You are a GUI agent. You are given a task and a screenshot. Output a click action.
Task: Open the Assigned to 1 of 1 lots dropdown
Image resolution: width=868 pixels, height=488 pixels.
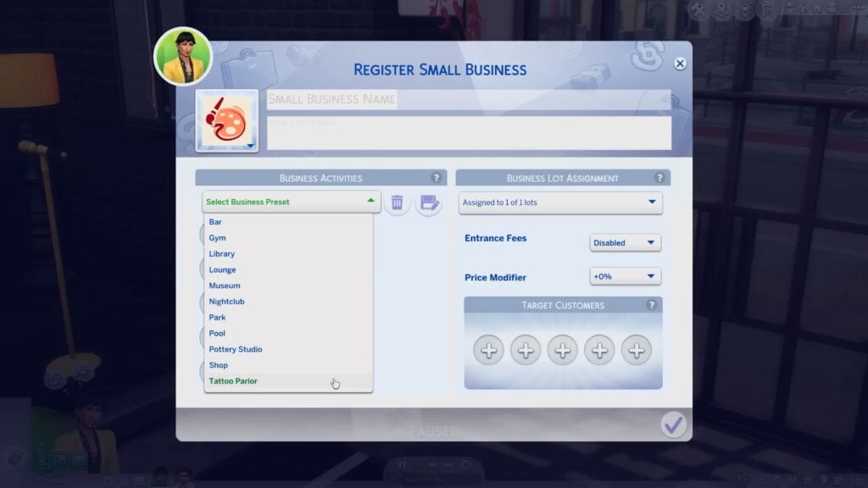click(x=560, y=202)
